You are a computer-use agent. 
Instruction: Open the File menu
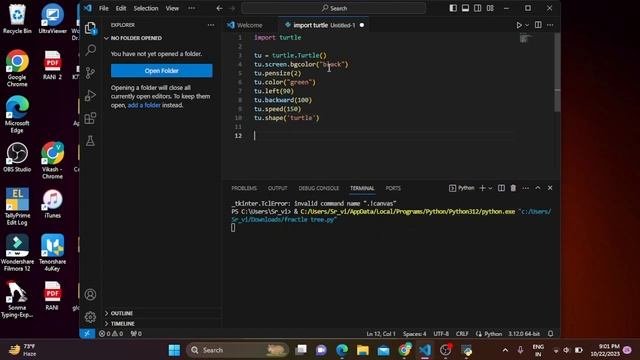point(104,8)
